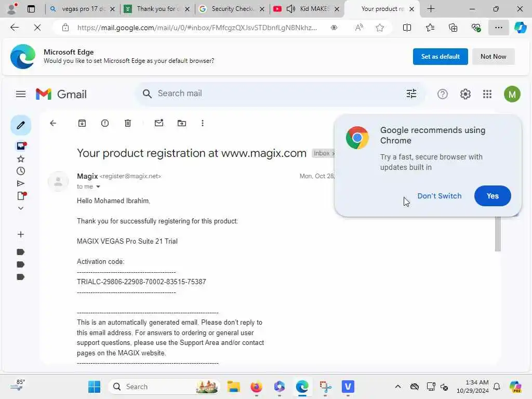Open notifications bell in taskbar
This screenshot has width=532, height=399.
pos(496,387)
